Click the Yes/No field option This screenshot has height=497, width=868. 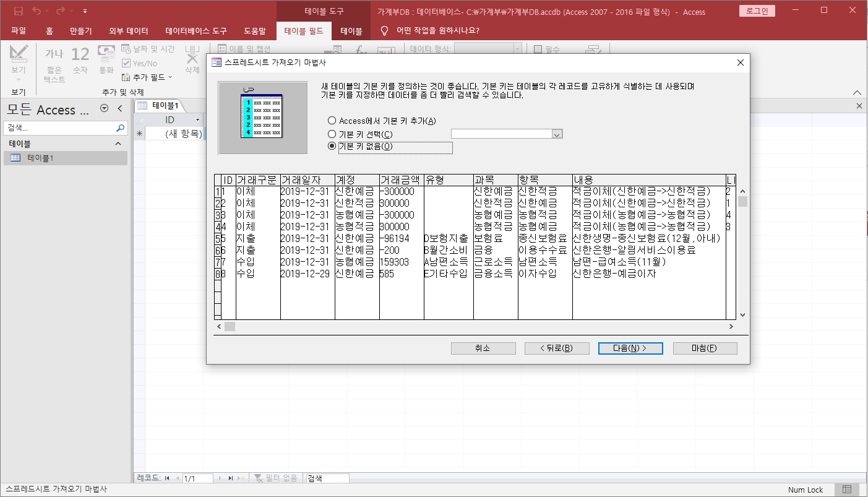point(139,63)
